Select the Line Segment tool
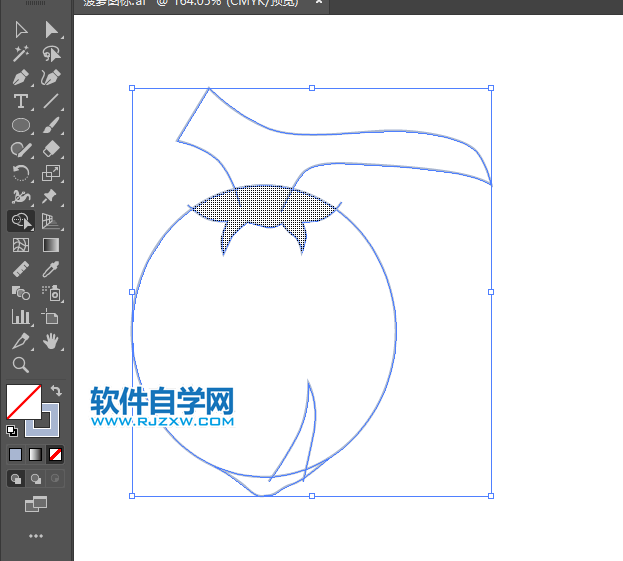623x561 pixels. click(x=51, y=102)
